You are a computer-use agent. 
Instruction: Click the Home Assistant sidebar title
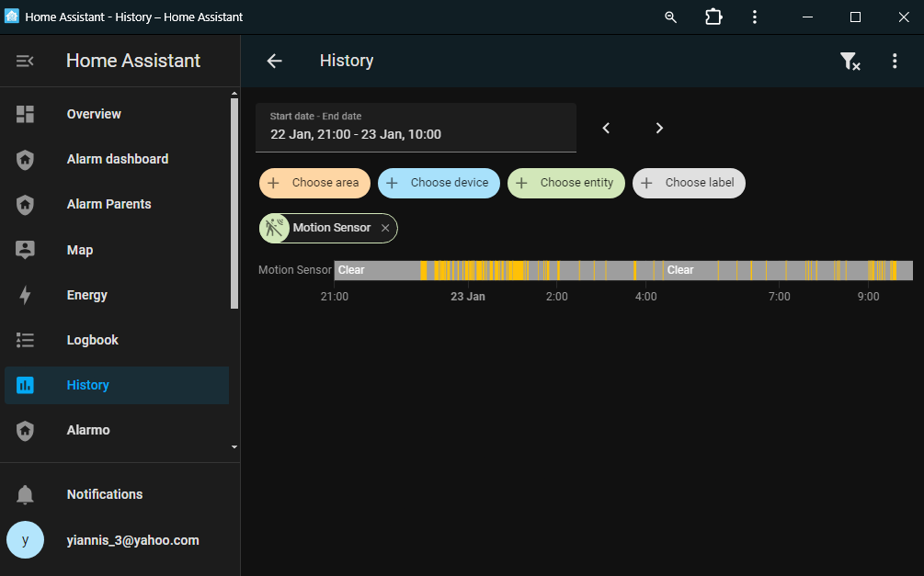click(x=133, y=61)
